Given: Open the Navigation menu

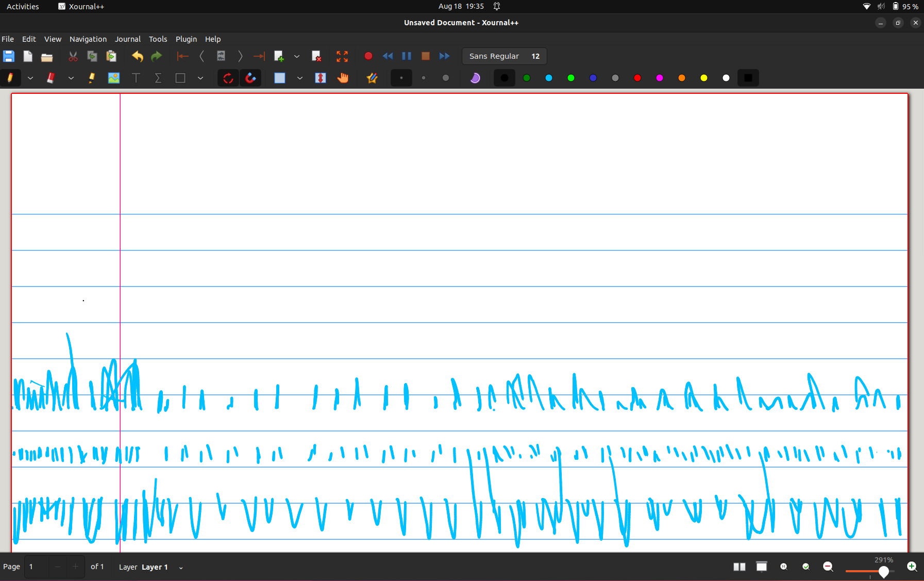Looking at the screenshot, I should point(88,39).
